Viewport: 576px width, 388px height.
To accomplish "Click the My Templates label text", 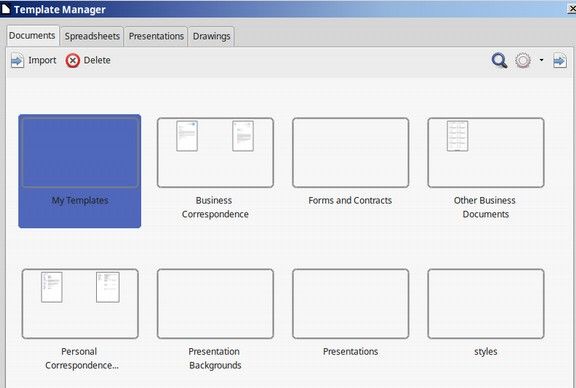I will (80, 201).
